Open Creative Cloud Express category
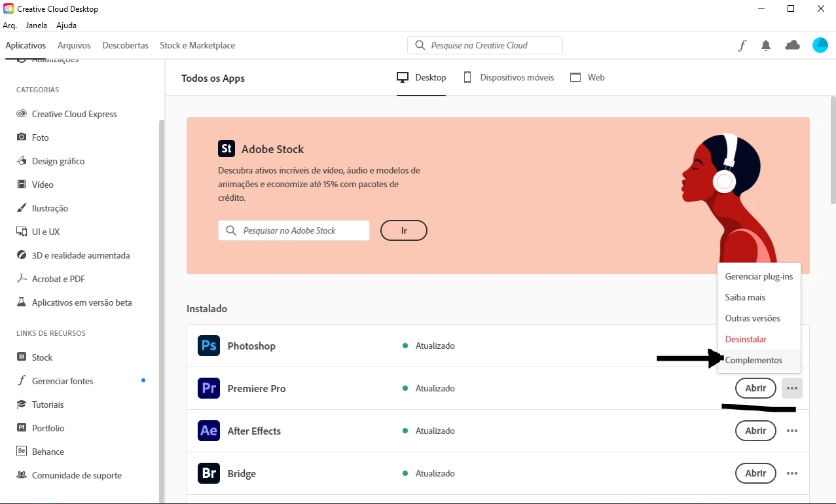Viewport: 836px width, 504px height. click(67, 114)
